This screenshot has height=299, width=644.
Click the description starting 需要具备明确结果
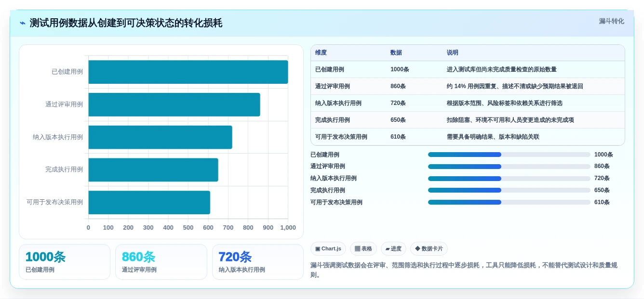pos(493,137)
